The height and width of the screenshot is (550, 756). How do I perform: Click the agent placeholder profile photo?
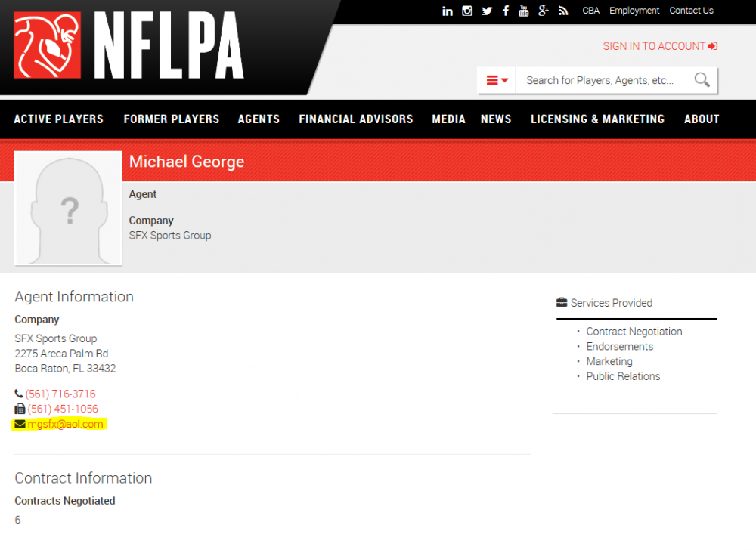coord(68,209)
